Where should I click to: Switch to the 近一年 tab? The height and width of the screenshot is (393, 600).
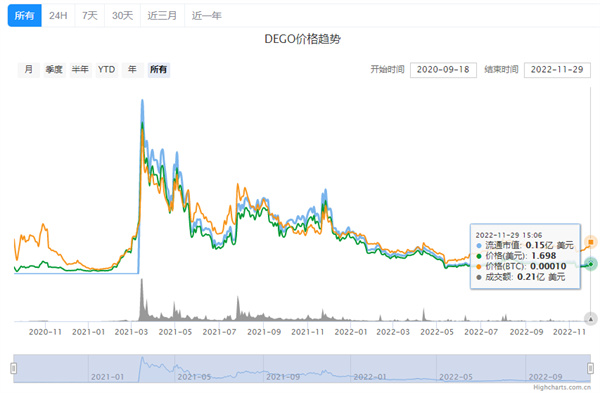(207, 15)
